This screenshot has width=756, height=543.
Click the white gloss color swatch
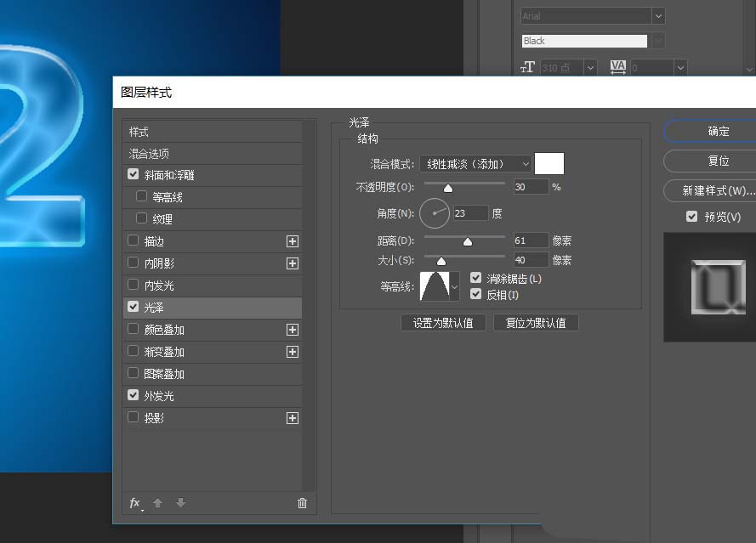[549, 163]
